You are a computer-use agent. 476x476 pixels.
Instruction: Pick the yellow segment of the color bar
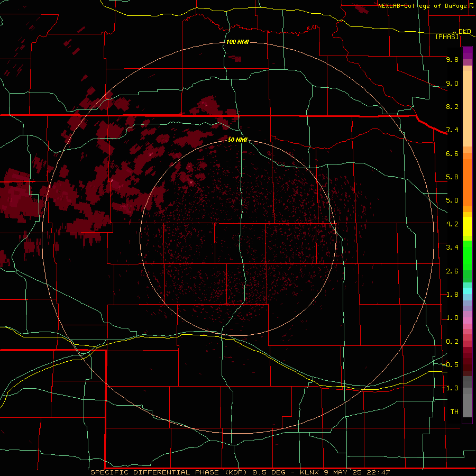tap(467, 226)
